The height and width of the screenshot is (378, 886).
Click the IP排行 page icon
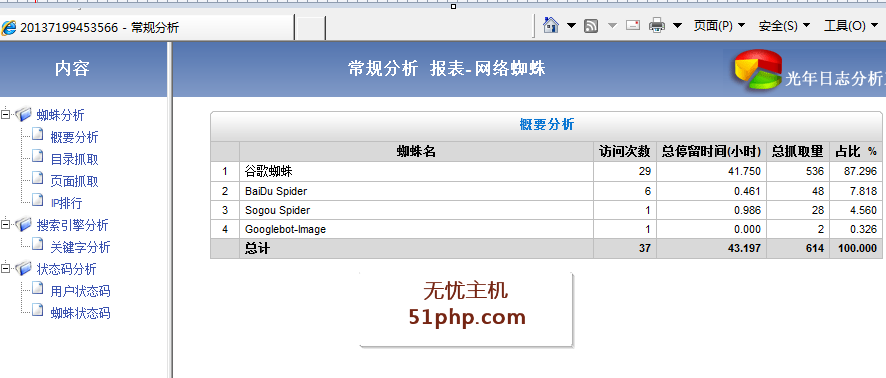click(38, 200)
